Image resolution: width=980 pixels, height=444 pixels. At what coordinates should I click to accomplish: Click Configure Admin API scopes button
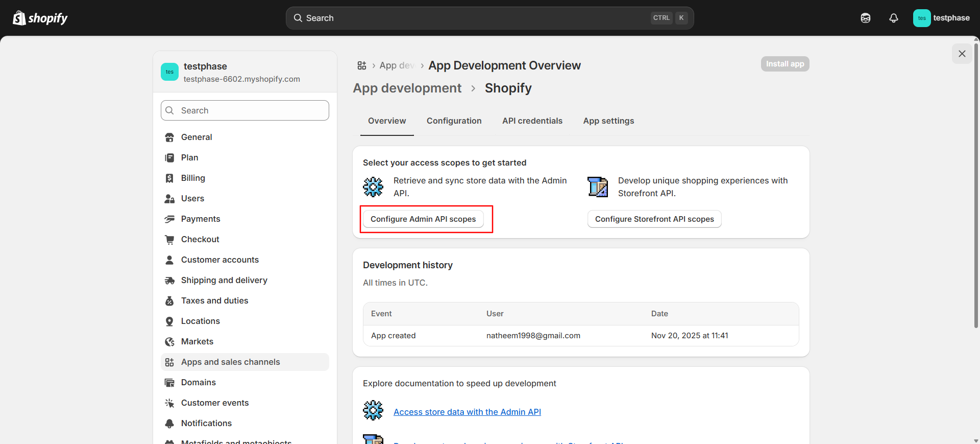[x=423, y=219]
